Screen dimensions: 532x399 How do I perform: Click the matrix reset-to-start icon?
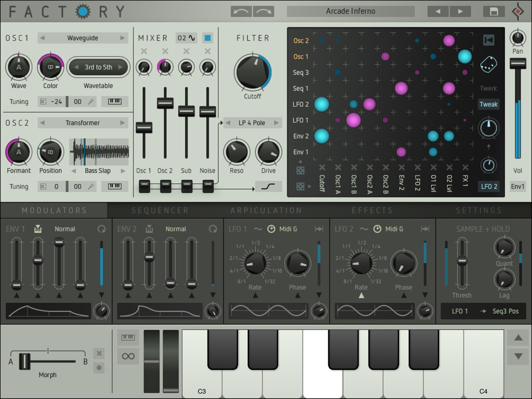(x=489, y=40)
